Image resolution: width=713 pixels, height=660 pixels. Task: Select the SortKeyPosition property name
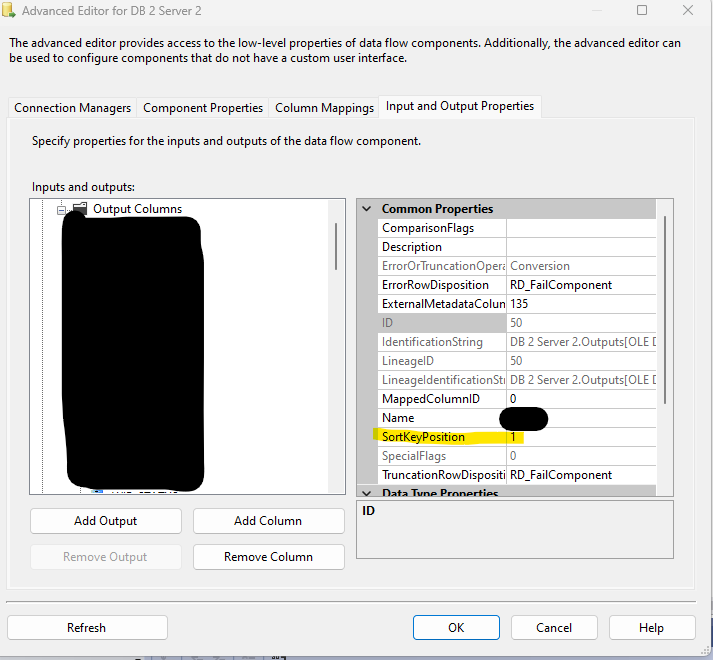coord(442,437)
